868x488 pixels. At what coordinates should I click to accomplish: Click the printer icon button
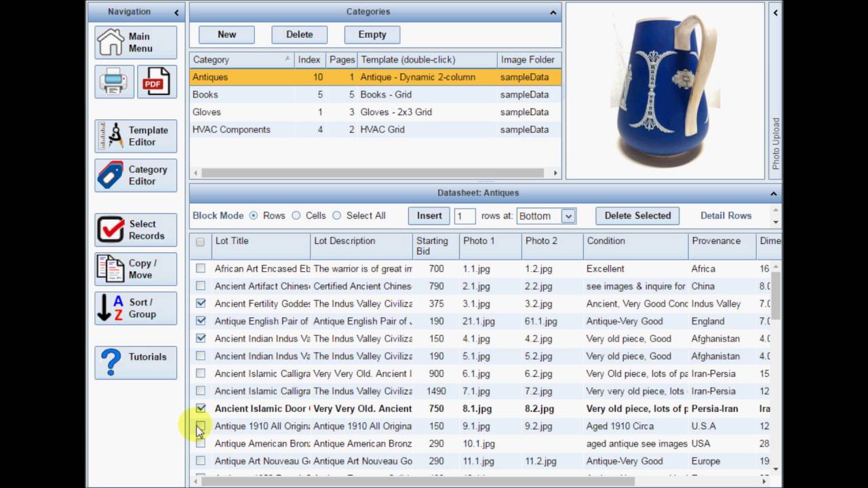pos(114,82)
